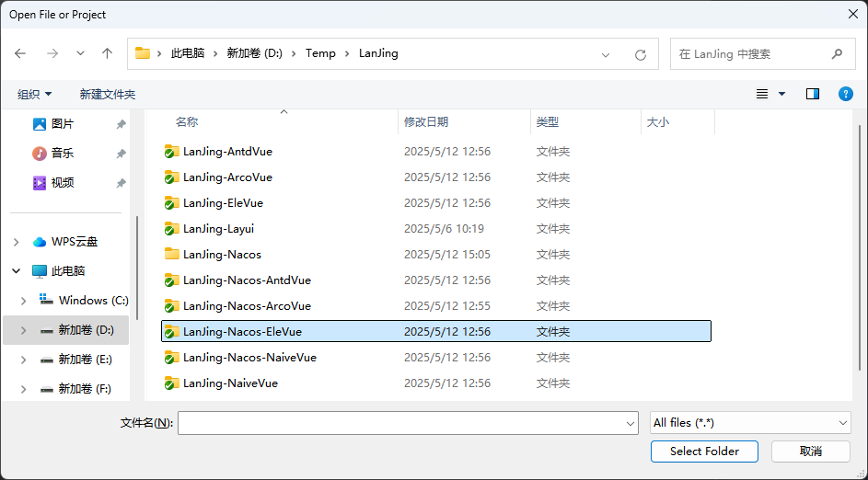
Task: Click the 2025/5/12 15:05 date cell
Action: tap(447, 255)
